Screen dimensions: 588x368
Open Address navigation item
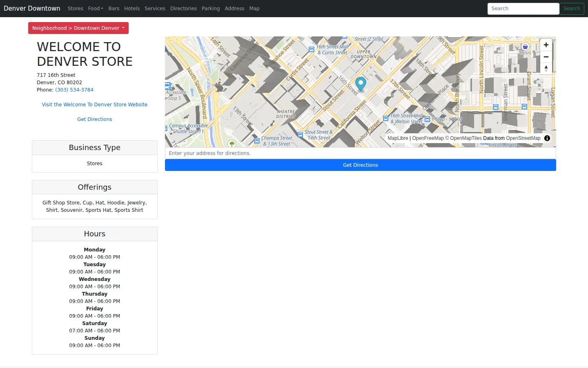tap(234, 9)
